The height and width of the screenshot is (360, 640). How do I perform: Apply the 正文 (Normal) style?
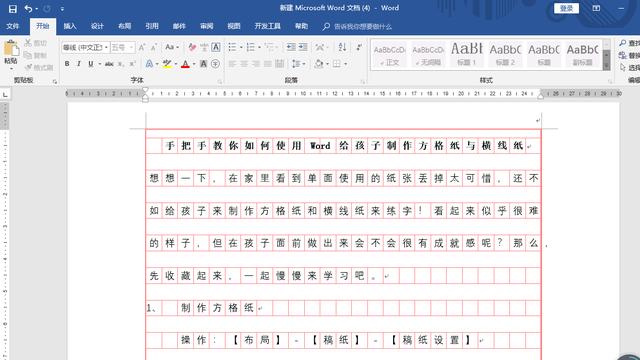click(x=390, y=54)
